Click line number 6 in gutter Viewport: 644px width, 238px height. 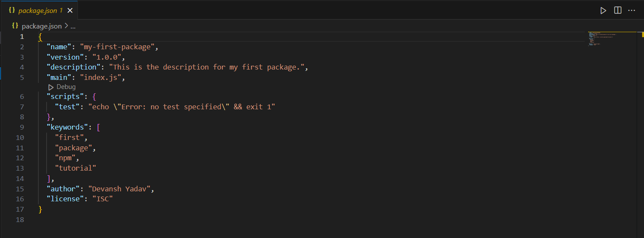(x=22, y=96)
